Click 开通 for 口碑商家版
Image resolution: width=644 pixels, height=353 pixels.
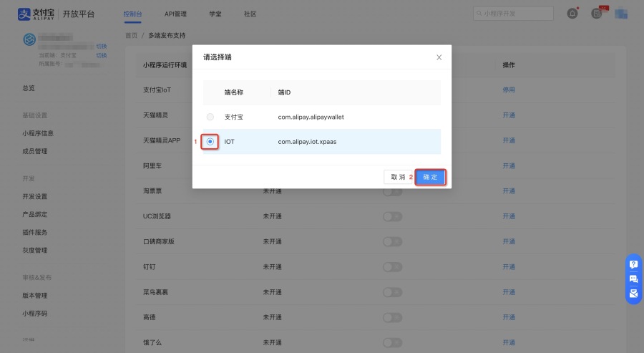(509, 241)
